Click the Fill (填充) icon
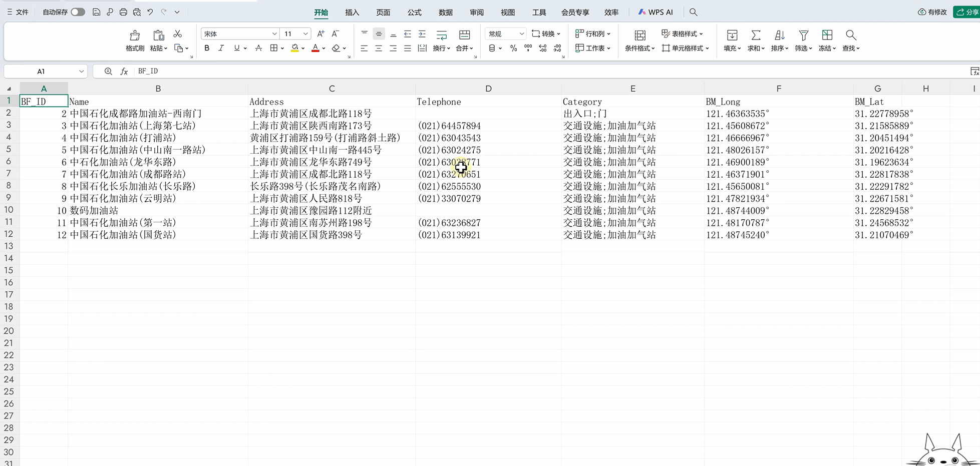 click(732, 35)
